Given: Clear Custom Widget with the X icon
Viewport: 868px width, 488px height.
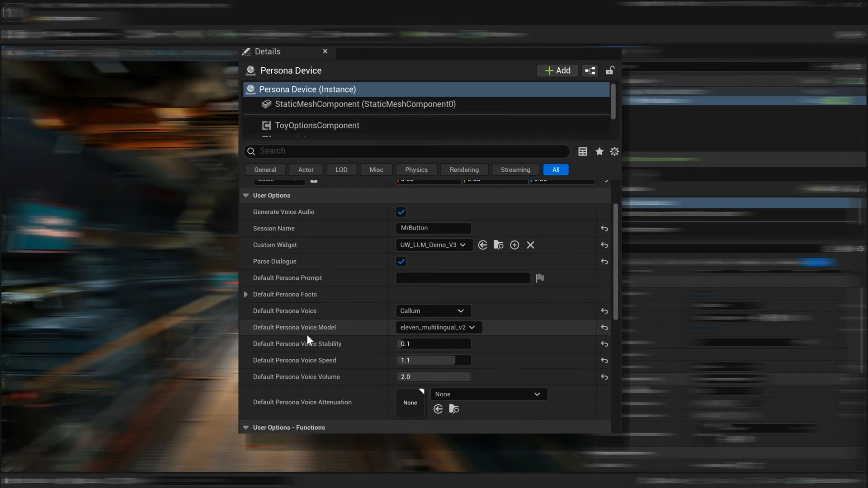Looking at the screenshot, I should coord(530,245).
